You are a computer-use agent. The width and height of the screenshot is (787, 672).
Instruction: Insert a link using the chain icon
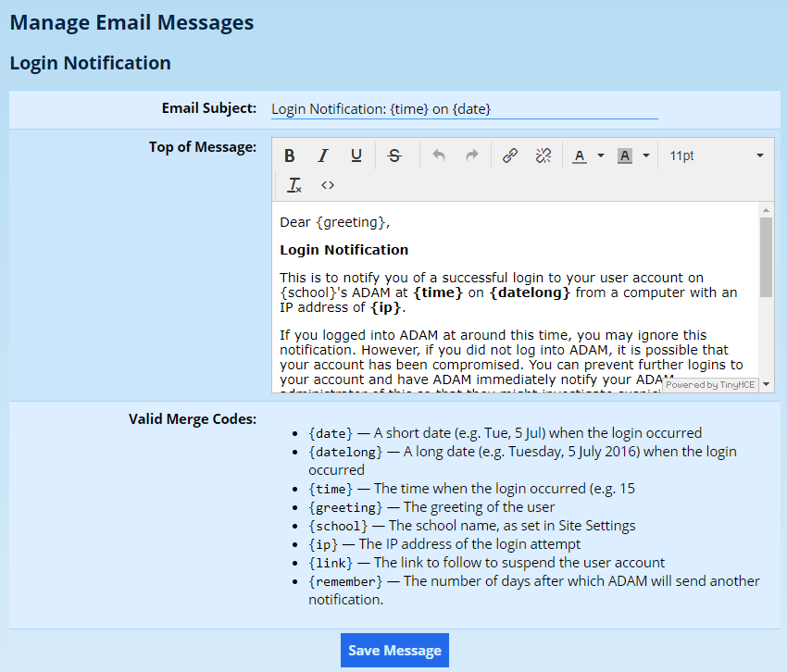[510, 156]
